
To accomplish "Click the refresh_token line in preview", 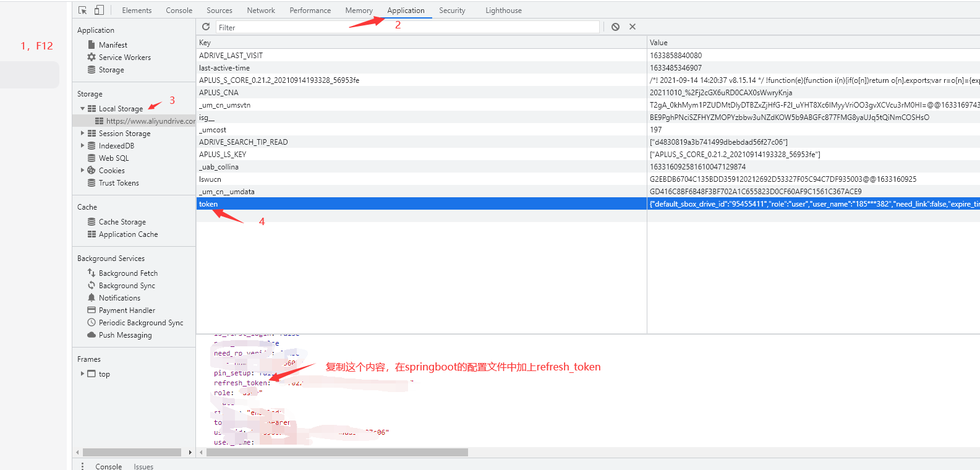I will pos(313,383).
